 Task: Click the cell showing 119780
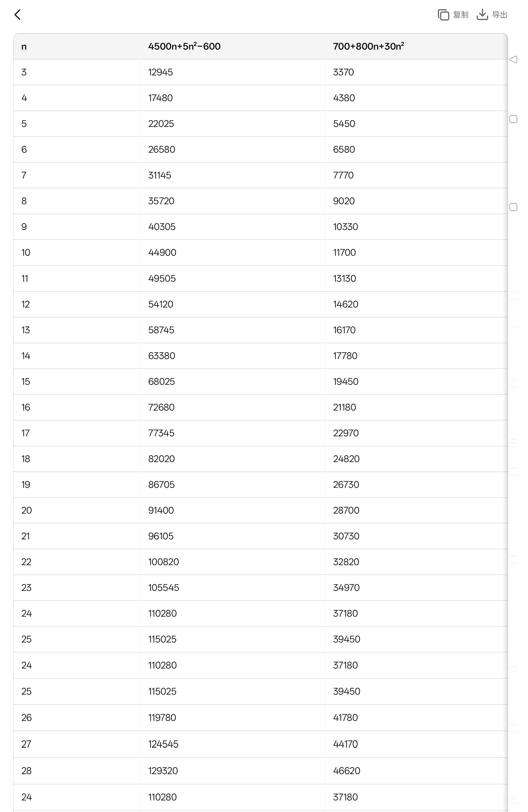click(x=162, y=718)
